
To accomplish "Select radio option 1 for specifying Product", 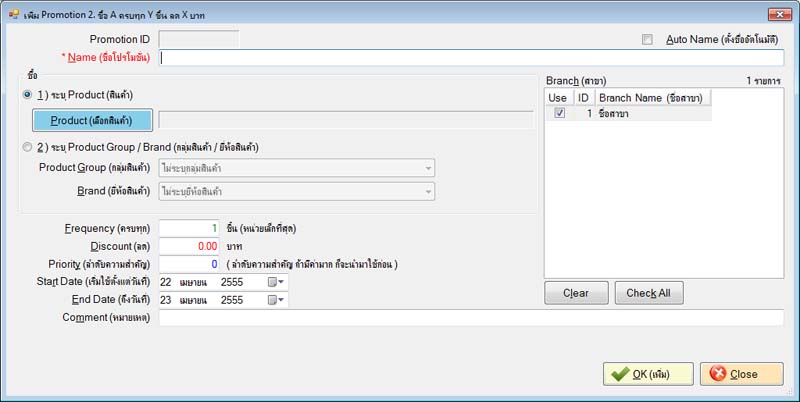I will click(27, 95).
